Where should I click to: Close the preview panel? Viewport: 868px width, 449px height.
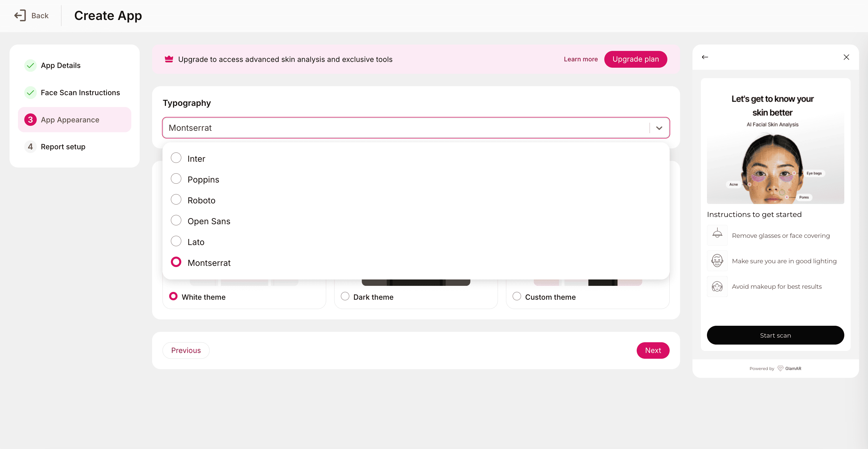tap(846, 57)
